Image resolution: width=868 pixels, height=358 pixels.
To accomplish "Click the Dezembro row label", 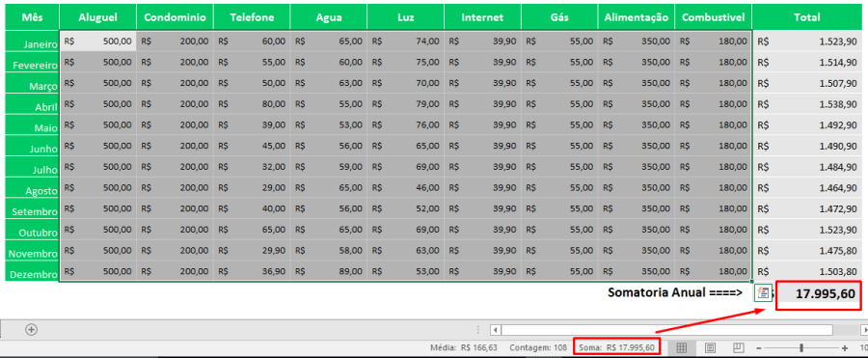I will [32, 271].
